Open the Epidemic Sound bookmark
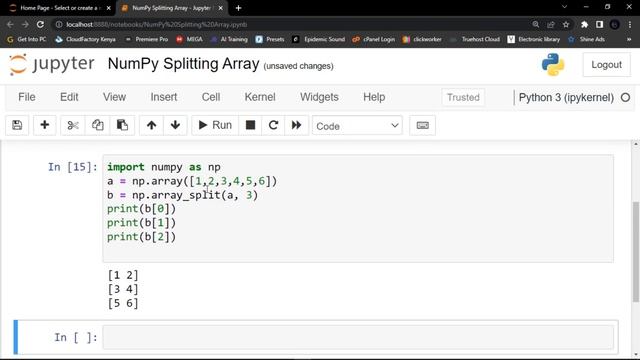 tap(319, 39)
